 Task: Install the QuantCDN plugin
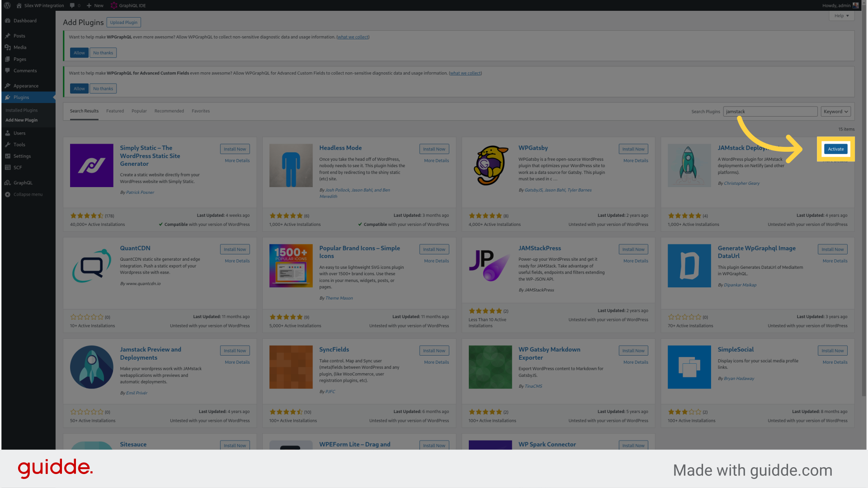coord(235,249)
